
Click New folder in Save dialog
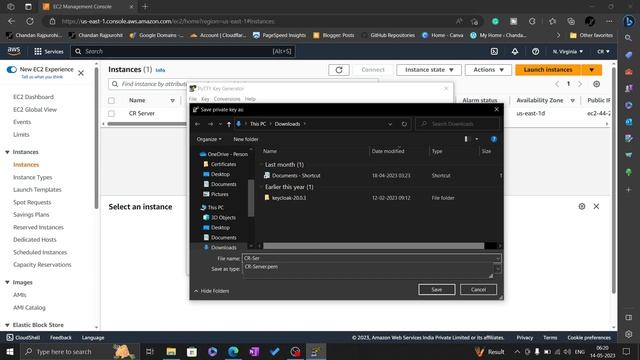[x=246, y=139]
